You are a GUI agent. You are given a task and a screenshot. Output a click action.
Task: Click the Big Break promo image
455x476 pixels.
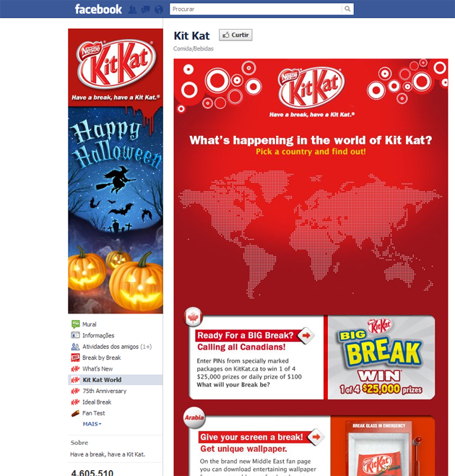coord(381,358)
